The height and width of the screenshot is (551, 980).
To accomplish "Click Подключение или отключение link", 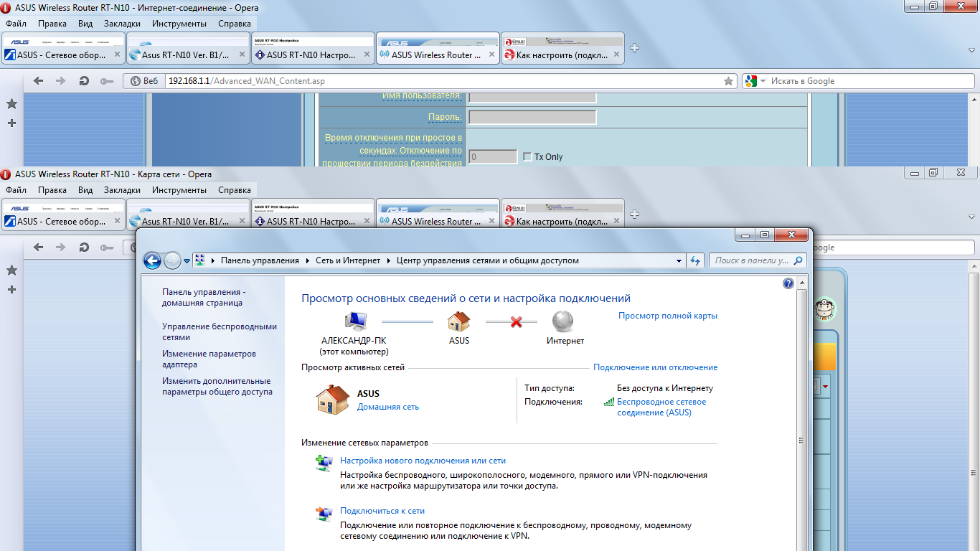I will [x=655, y=367].
